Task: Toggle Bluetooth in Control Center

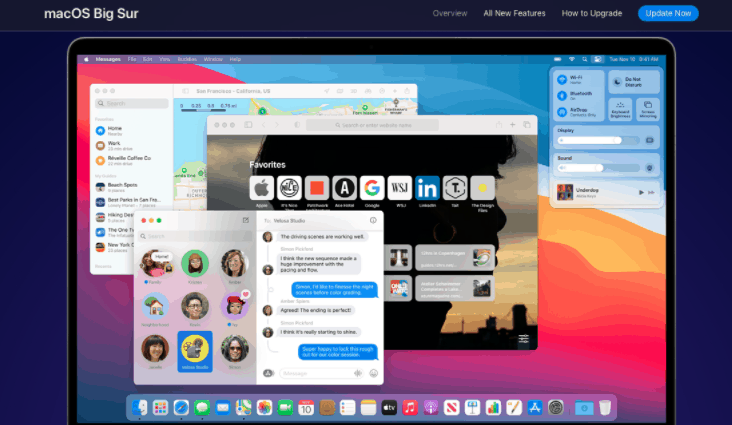Action: pyautogui.click(x=562, y=96)
